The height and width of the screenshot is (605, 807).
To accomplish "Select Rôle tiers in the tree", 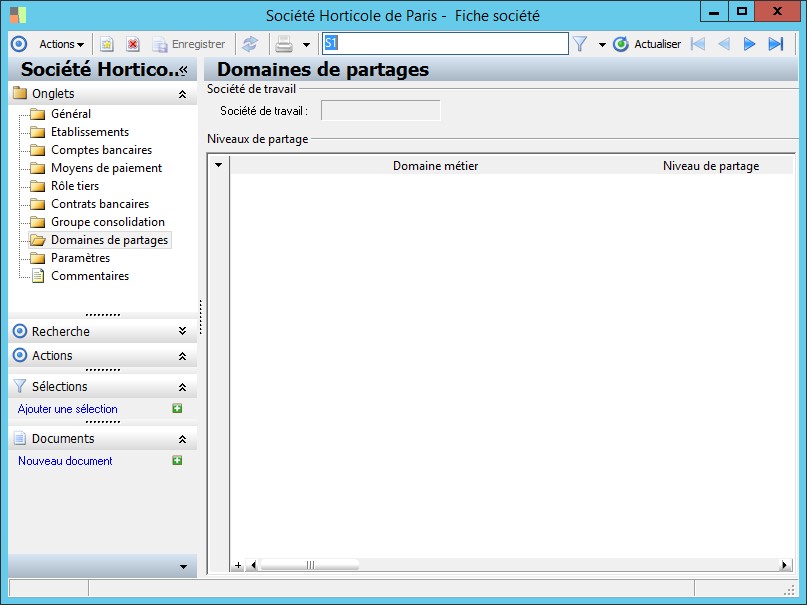I will tap(75, 186).
